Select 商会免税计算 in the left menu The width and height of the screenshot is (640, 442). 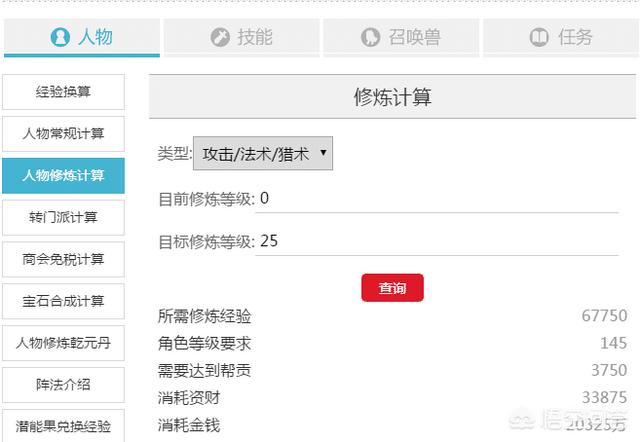pyautogui.click(x=63, y=259)
